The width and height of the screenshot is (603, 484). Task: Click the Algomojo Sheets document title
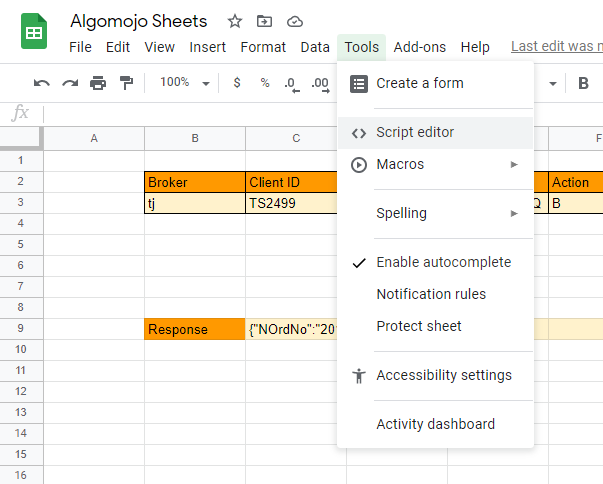[138, 21]
